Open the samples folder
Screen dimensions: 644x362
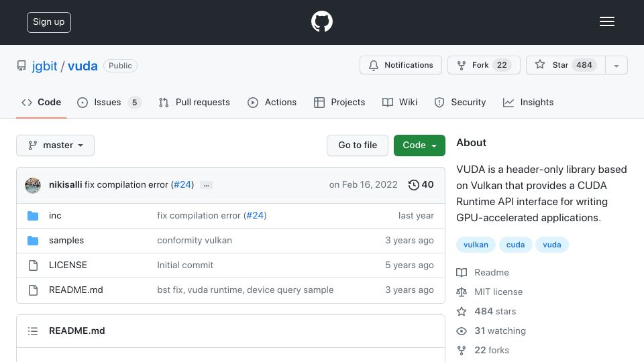click(66, 240)
